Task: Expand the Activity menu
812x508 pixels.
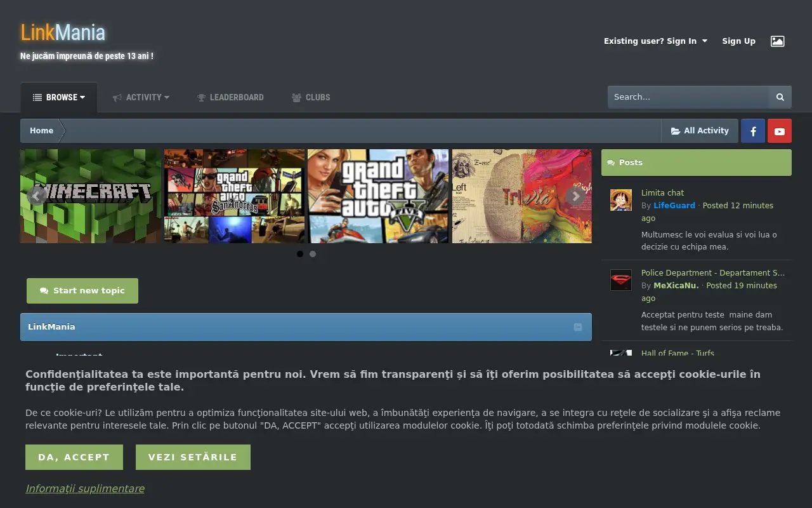Action: [x=141, y=97]
